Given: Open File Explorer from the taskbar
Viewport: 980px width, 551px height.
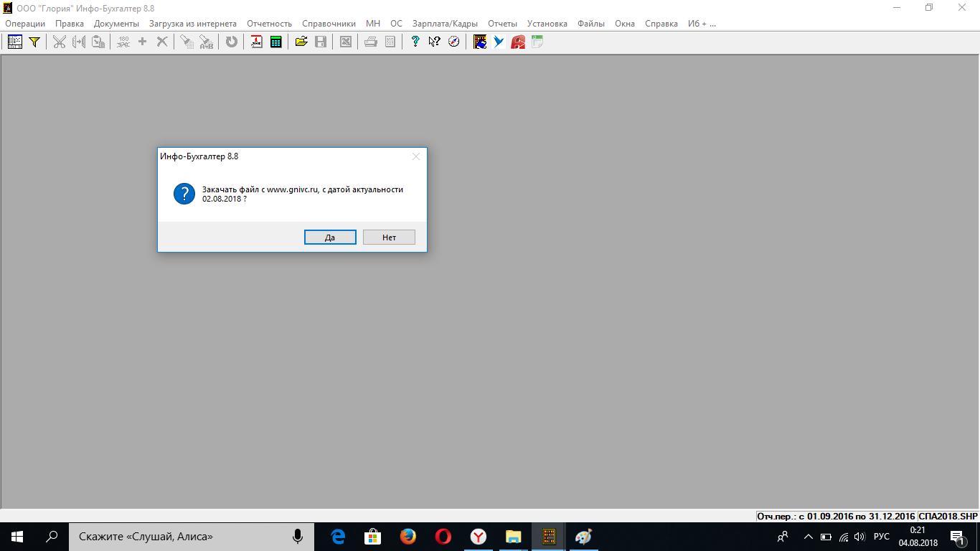Looking at the screenshot, I should click(x=514, y=537).
